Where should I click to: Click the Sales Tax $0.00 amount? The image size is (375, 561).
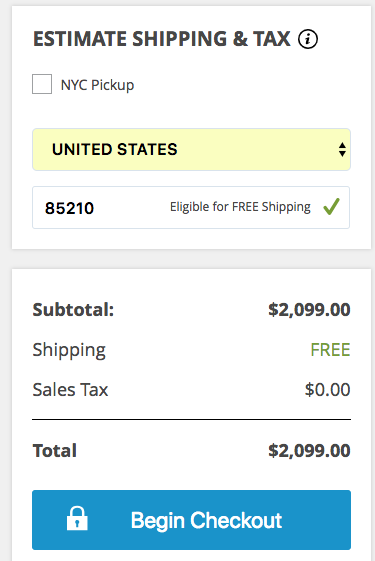pyautogui.click(x=327, y=390)
